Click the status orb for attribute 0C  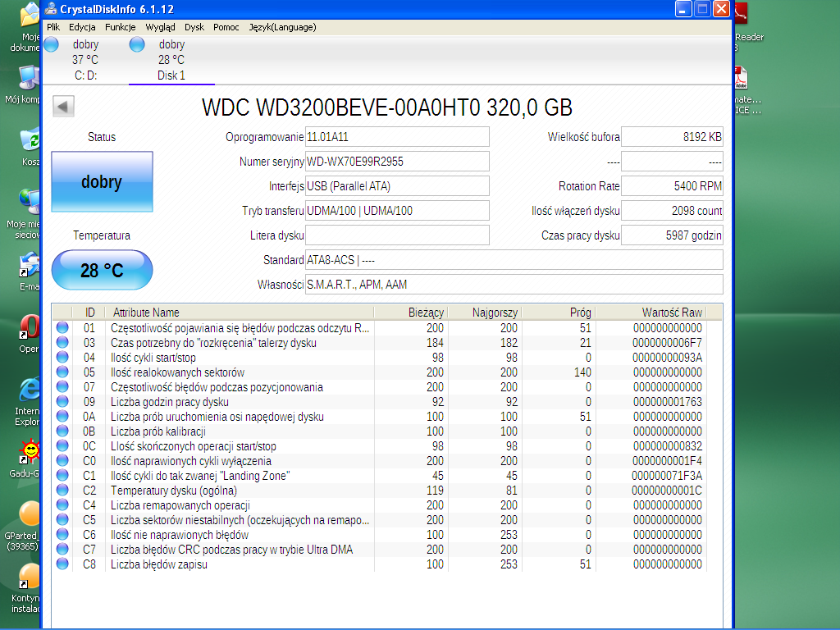(62, 445)
